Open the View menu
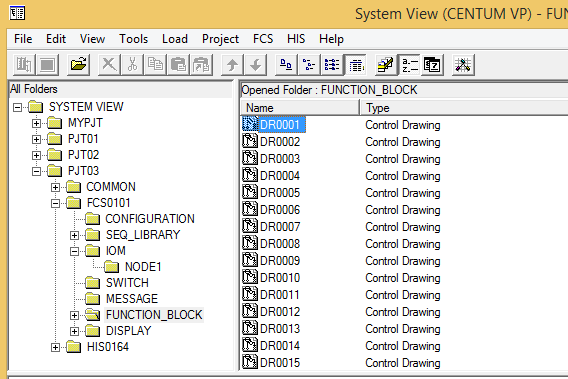The image size is (568, 379). [92, 39]
